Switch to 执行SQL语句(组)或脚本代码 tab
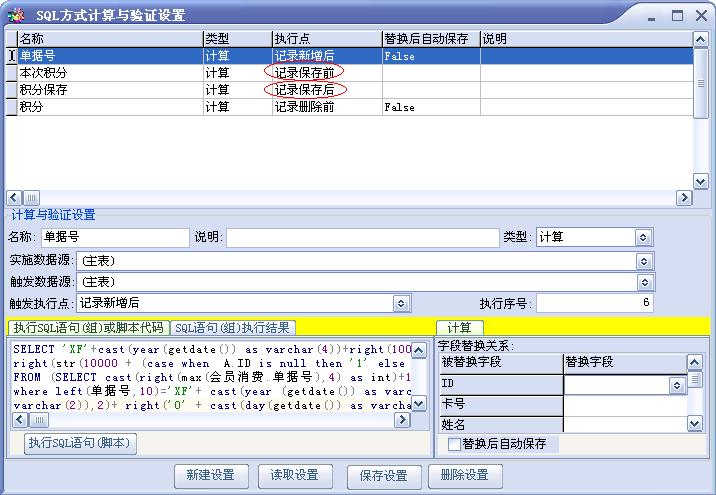 (x=89, y=327)
